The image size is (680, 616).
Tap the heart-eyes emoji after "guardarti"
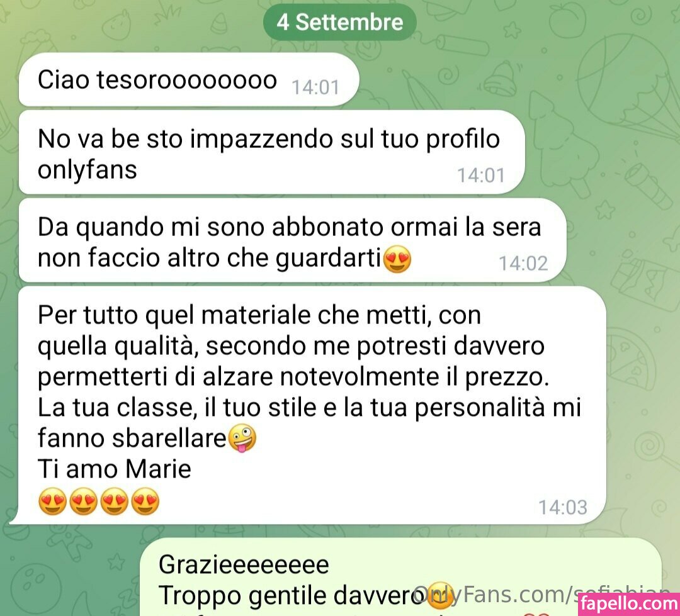click(x=397, y=259)
